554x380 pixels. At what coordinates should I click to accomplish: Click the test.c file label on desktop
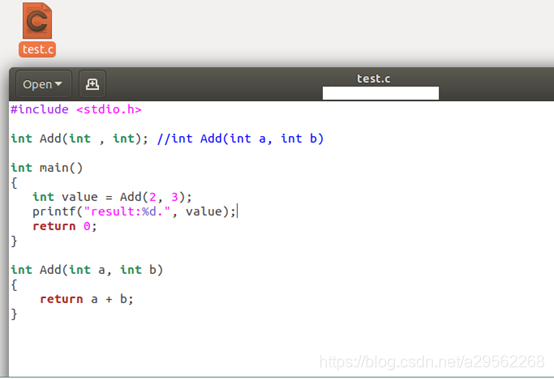click(x=37, y=49)
